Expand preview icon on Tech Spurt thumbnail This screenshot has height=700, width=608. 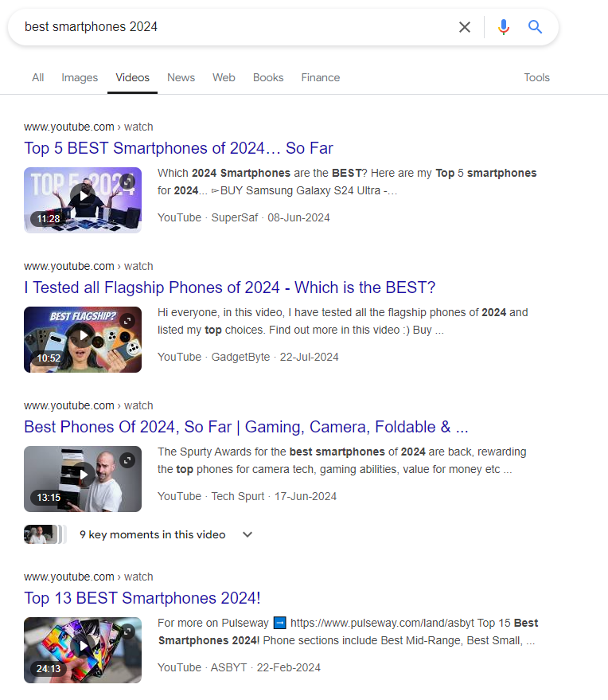point(127,459)
